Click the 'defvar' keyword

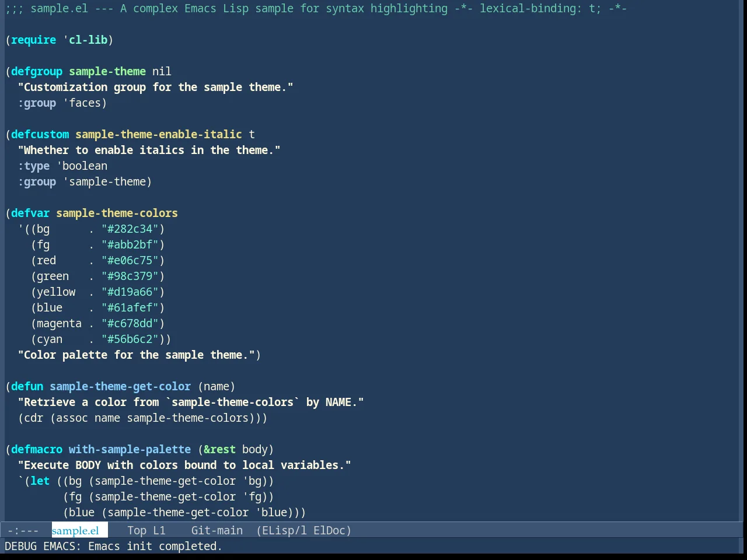click(30, 213)
